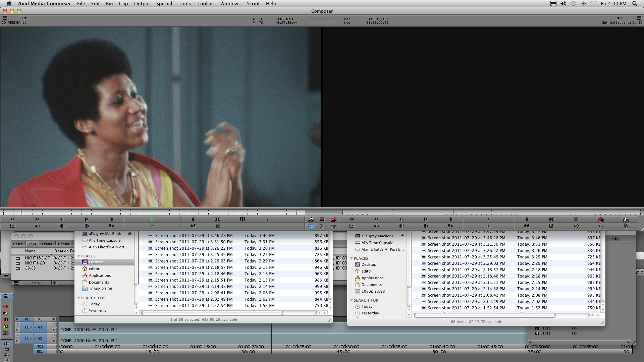644x362 pixels.
Task: Click Remove Effect icon in record toolbar
Action: tap(576, 226)
